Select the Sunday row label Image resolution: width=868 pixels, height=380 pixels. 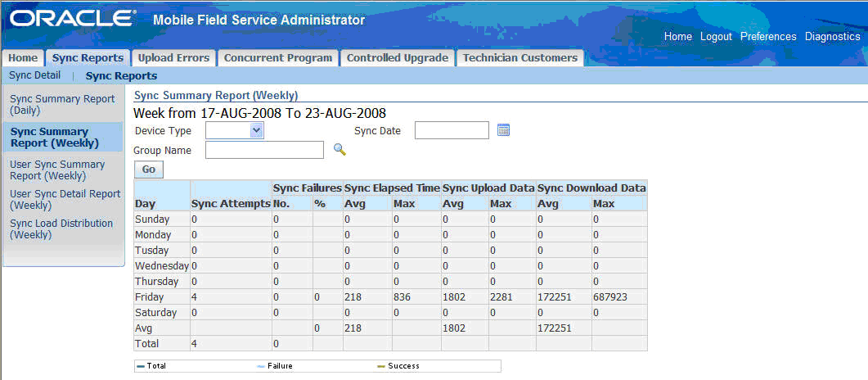pos(151,219)
